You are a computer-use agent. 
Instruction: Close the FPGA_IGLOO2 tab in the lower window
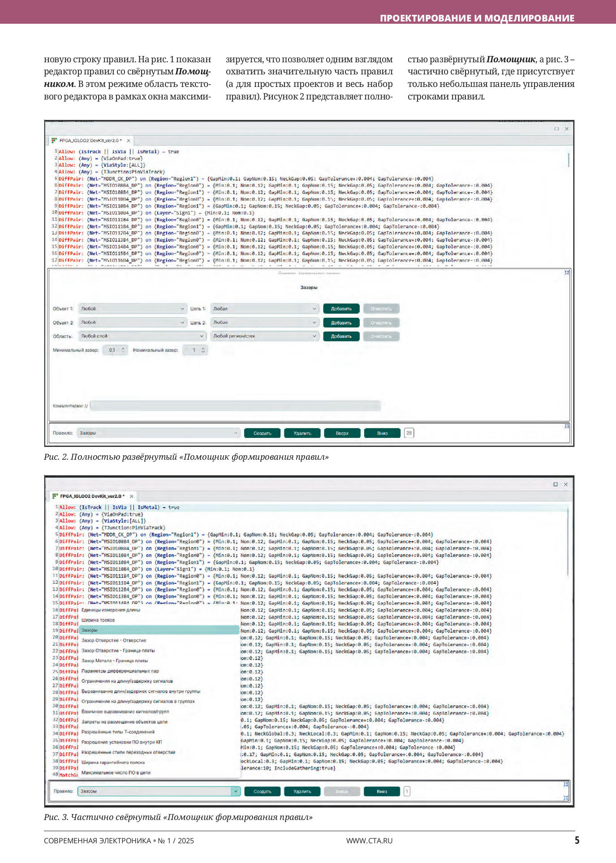click(132, 496)
